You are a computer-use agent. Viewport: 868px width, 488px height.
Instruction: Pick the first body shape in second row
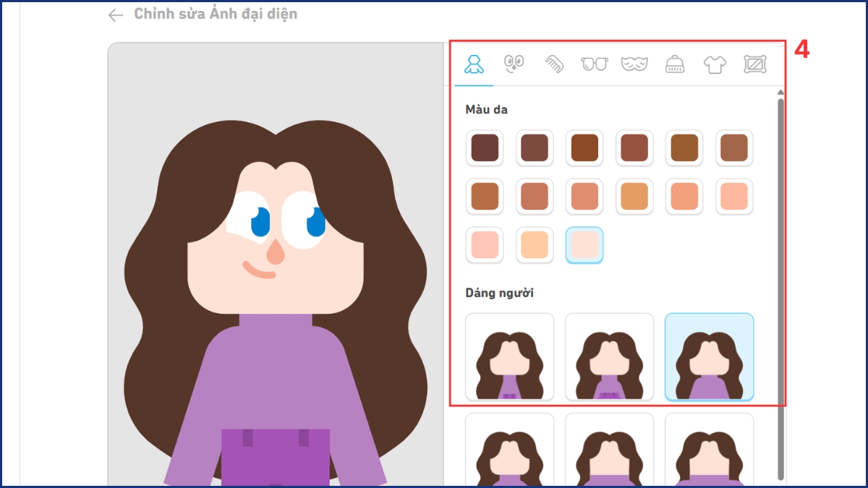(510, 449)
